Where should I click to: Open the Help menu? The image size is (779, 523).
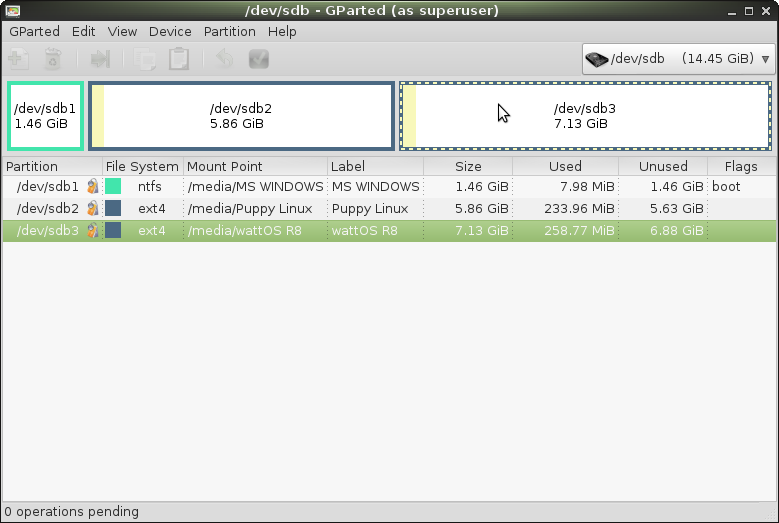[282, 31]
